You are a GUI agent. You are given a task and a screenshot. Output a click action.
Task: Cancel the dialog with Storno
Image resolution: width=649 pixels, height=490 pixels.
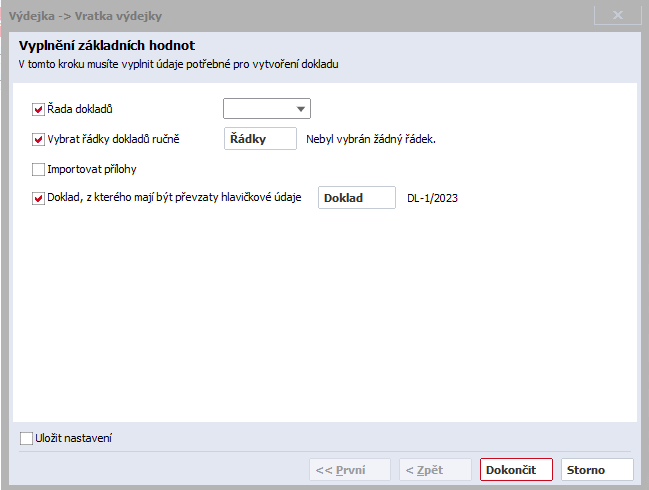coord(597,470)
